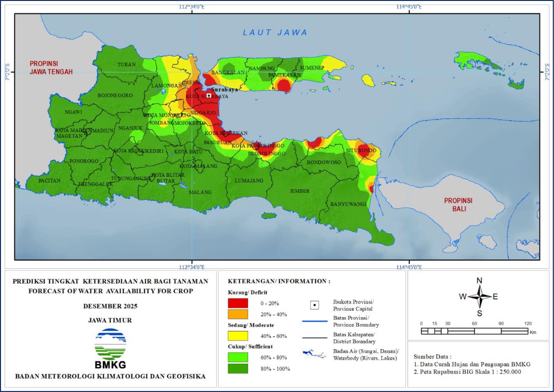Viewport: 554px width, 392px height.
Task: Click the MAGETAN district label
Action: 69,136
